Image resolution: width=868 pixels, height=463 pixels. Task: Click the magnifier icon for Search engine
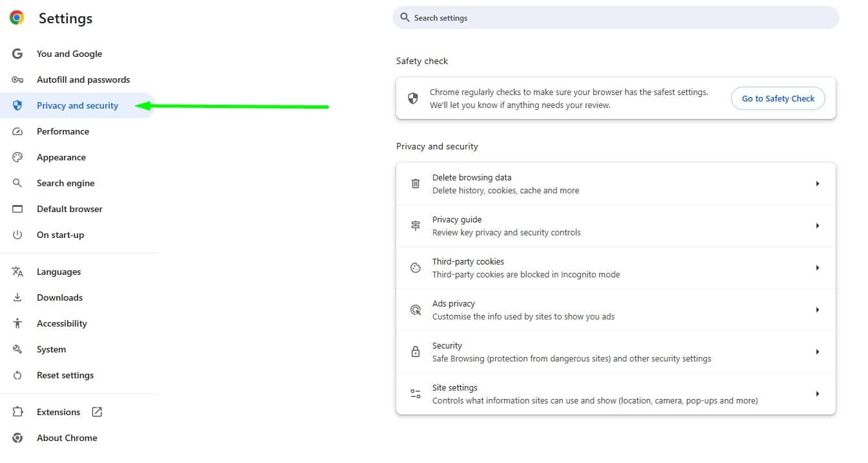[x=17, y=183]
